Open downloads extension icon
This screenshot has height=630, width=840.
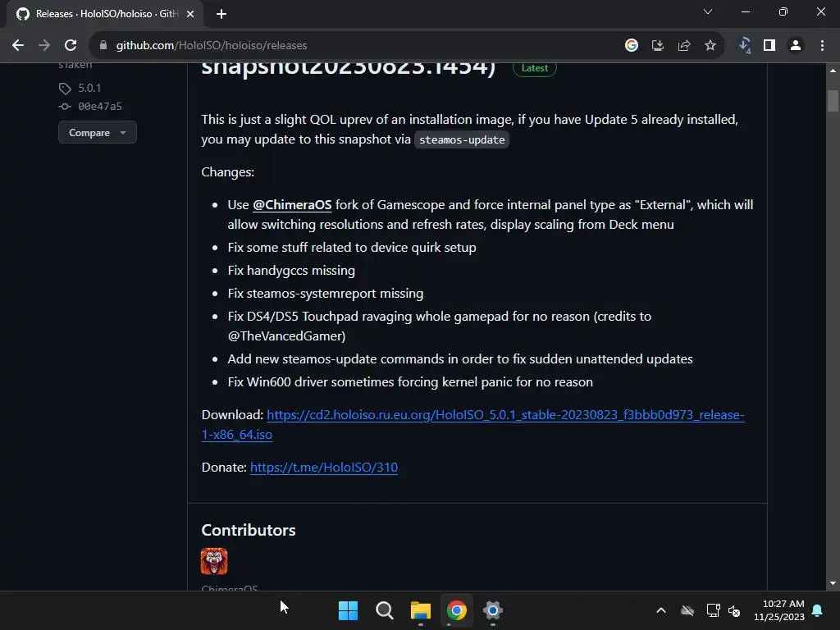click(x=745, y=46)
